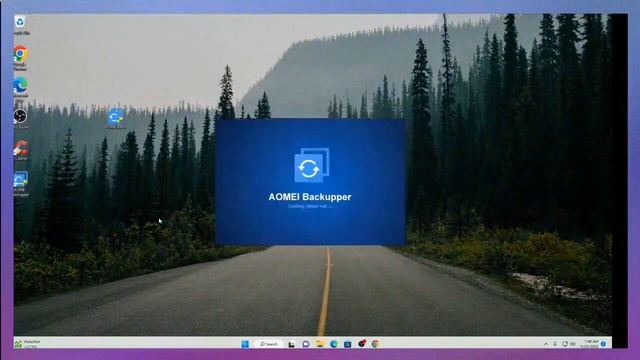Select the blue sync icon in the forest area
Image resolution: width=640 pixels, height=360 pixels.
[116, 118]
